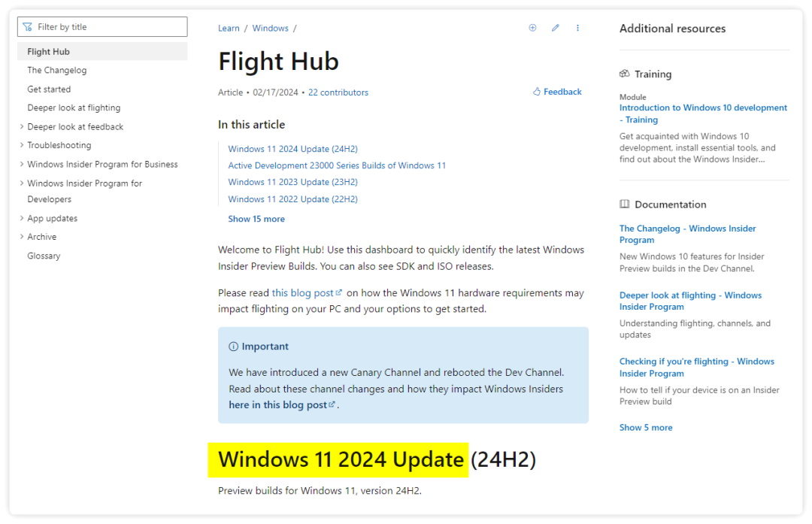Open the Glossary sidebar item
The width and height of the screenshot is (812, 524).
[x=44, y=256]
